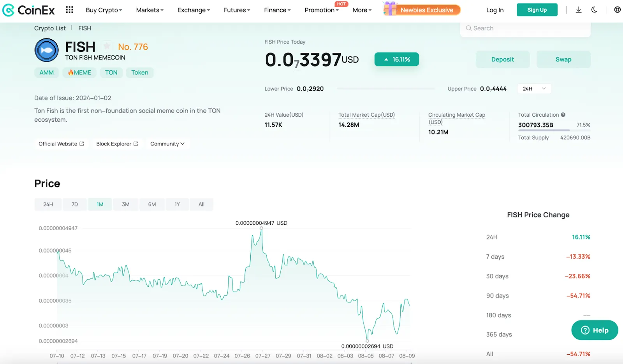The image size is (623, 364).
Task: Click the AMM tag
Action: (x=47, y=72)
